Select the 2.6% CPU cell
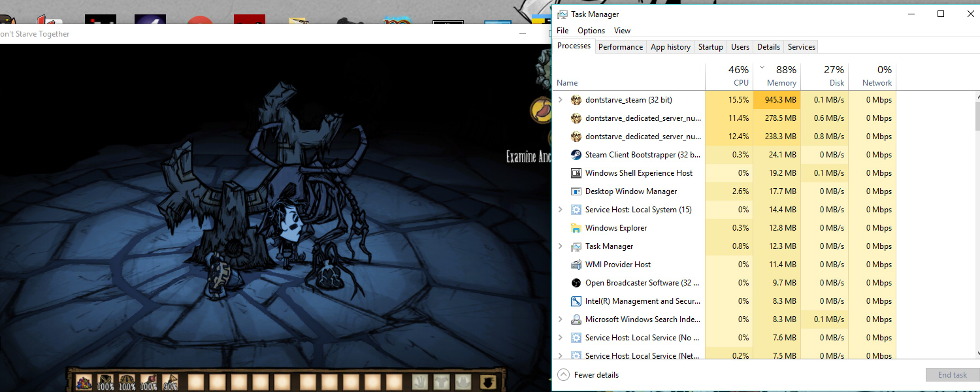 [729, 191]
